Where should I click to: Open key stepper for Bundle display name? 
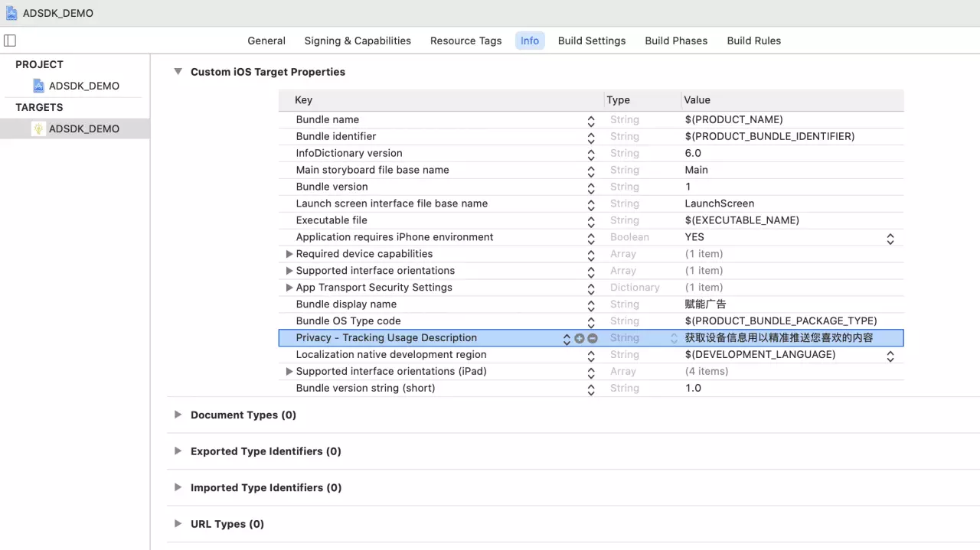[591, 305]
